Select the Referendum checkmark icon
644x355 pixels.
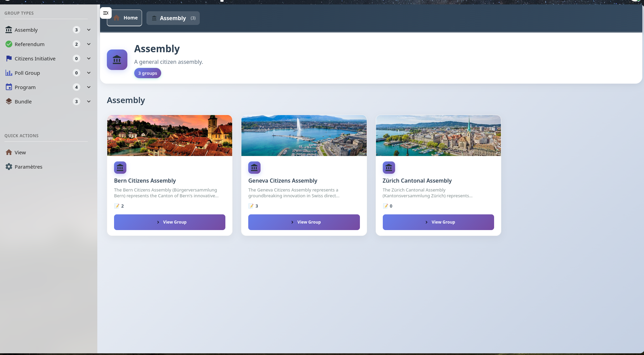[x=9, y=44]
